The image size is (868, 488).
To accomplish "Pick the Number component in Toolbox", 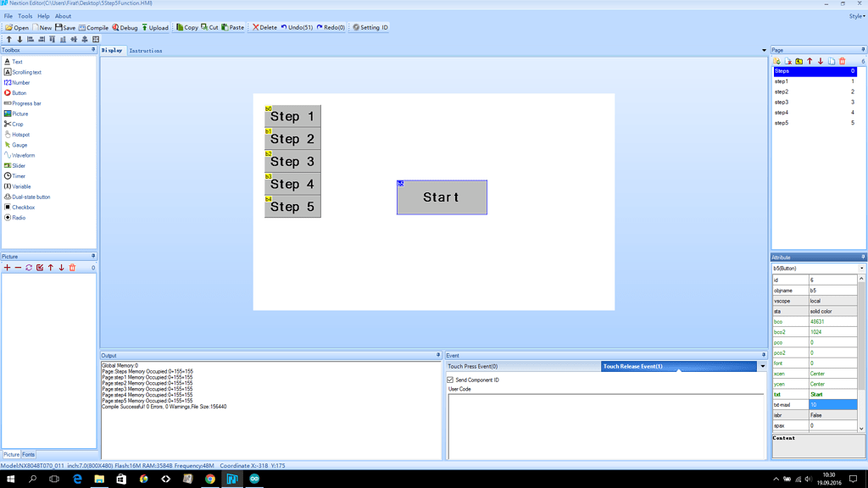I will 17,82.
